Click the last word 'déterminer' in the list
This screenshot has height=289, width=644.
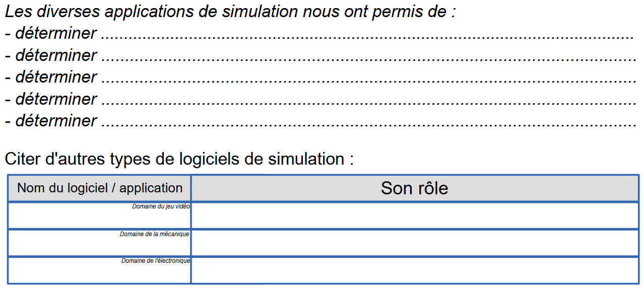tap(56, 121)
